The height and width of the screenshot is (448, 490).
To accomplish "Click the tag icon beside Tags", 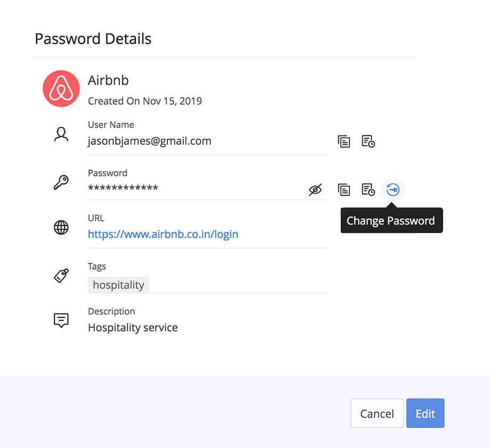I will (x=61, y=276).
